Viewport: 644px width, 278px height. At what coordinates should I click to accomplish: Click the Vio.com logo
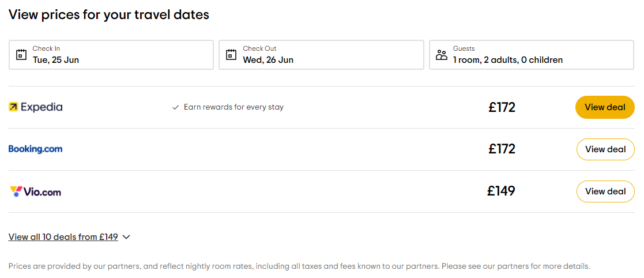[x=36, y=191]
